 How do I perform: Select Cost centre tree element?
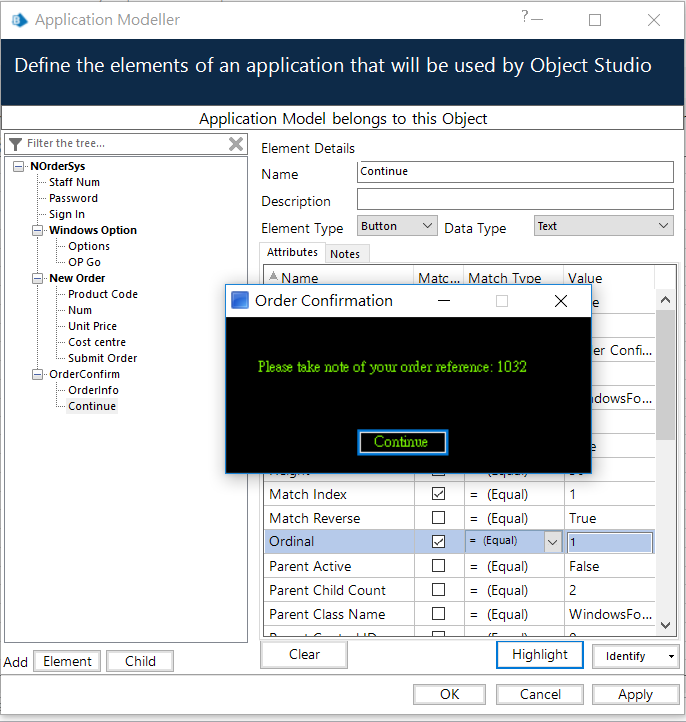coord(97,342)
